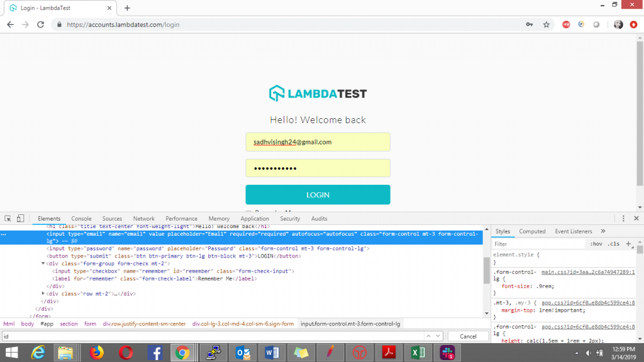The height and width of the screenshot is (362, 644).
Task: Reload the page using the refresh icon
Action: 40,24
